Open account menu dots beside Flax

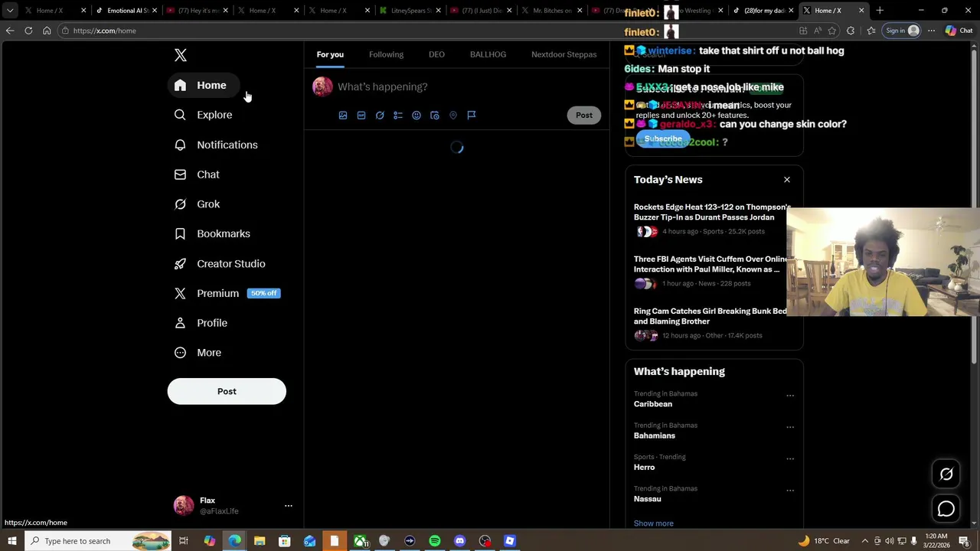[289, 506]
